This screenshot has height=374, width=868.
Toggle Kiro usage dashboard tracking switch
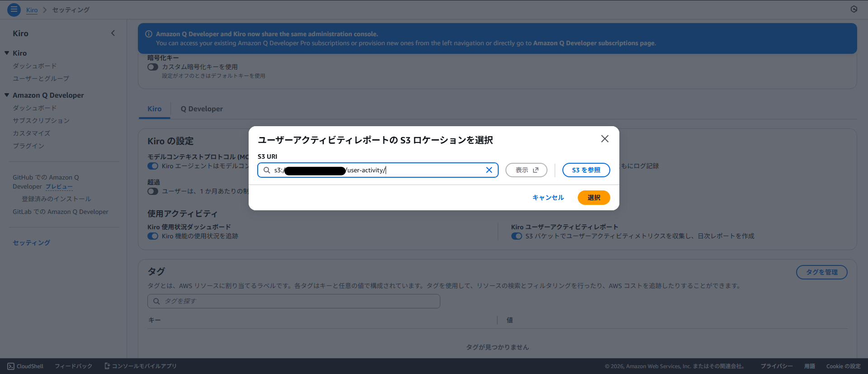pyautogui.click(x=153, y=236)
